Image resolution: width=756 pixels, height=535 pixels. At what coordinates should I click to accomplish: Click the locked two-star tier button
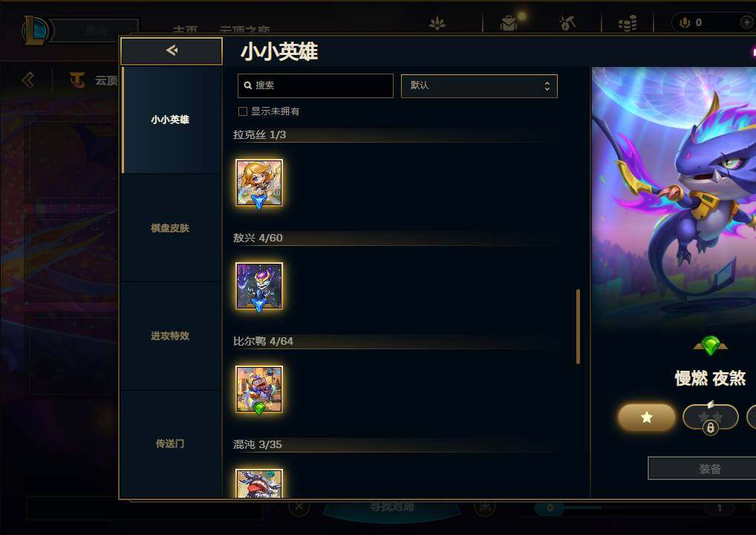coord(710,418)
